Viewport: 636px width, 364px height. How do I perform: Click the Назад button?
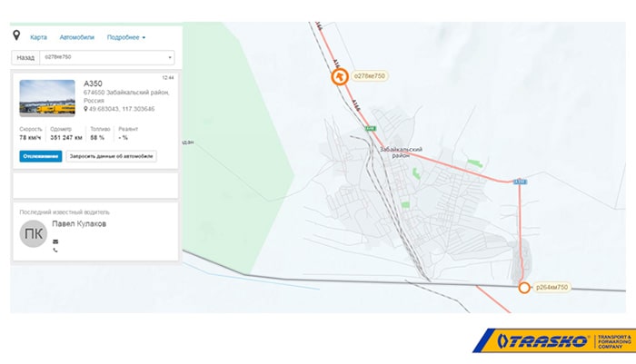pos(25,57)
